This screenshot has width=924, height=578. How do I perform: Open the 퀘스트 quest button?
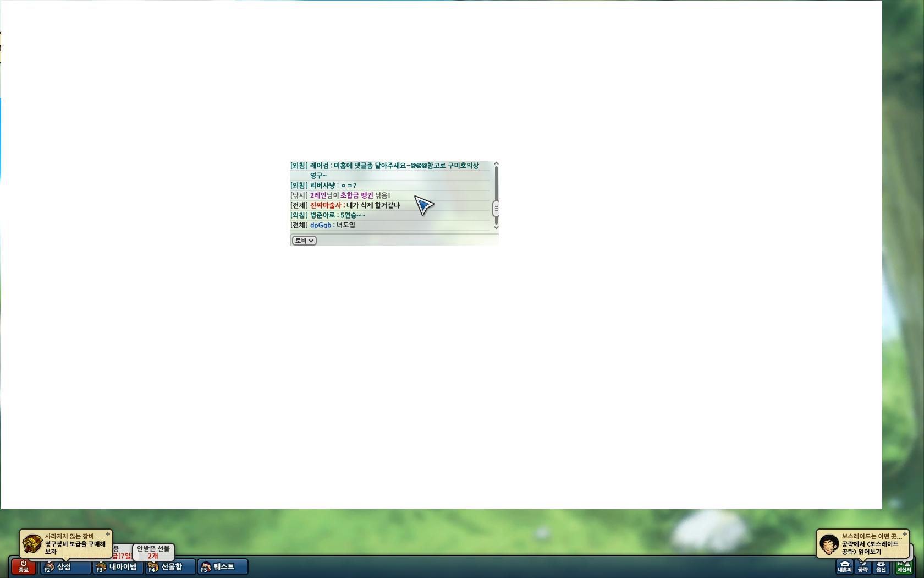[223, 566]
